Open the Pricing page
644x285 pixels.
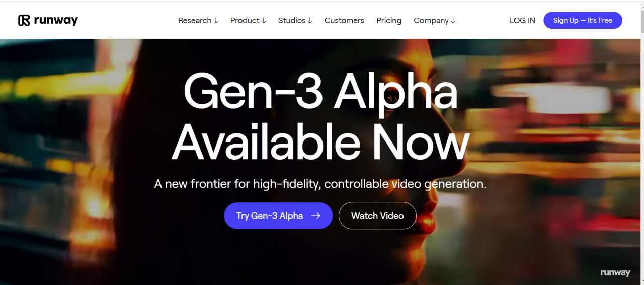pyautogui.click(x=389, y=20)
